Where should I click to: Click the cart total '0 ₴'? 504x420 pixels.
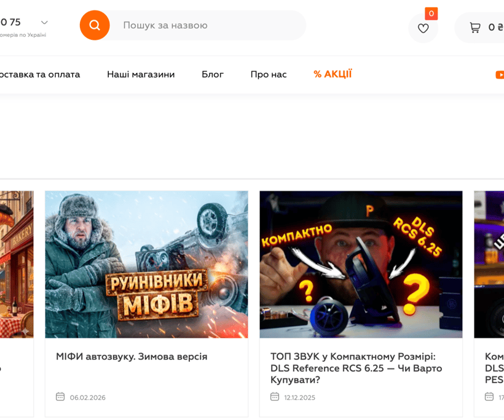tap(496, 28)
